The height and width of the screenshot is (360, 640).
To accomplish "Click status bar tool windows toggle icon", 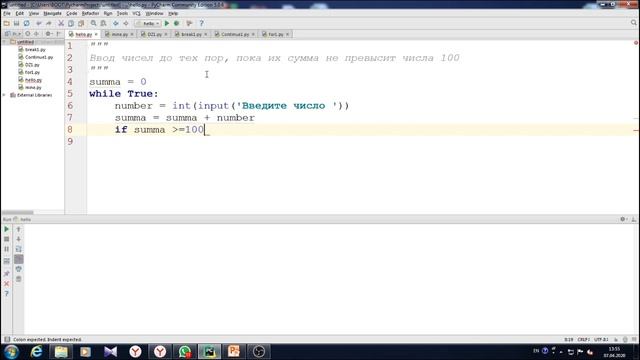I will [x=7, y=340].
